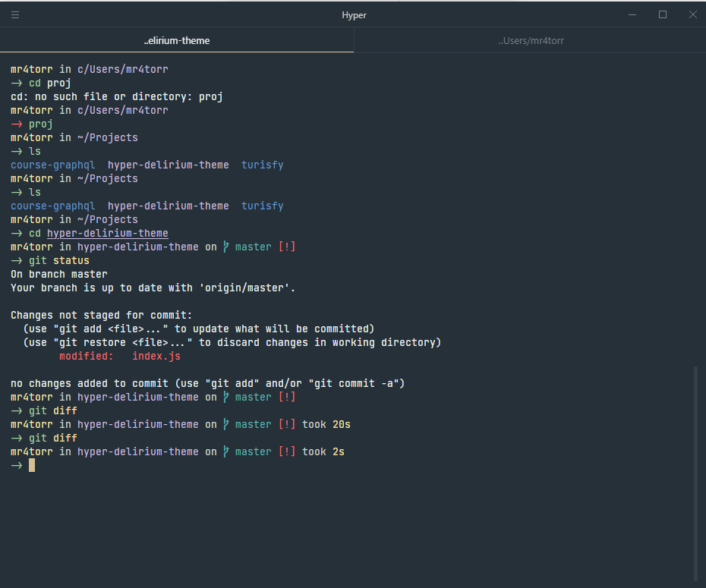The width and height of the screenshot is (706, 588).
Task: Open the Hyper hamburger menu
Action: (x=15, y=15)
